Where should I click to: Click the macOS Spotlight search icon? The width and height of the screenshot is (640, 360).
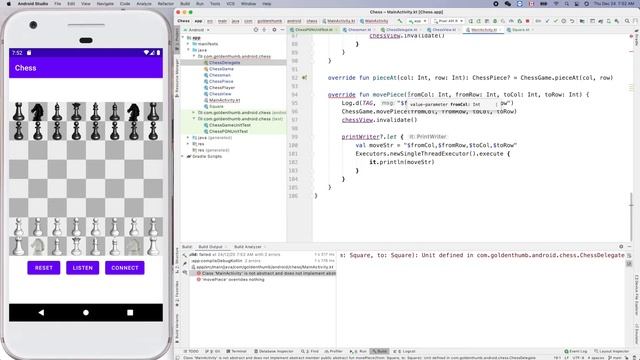pyautogui.click(x=567, y=4)
